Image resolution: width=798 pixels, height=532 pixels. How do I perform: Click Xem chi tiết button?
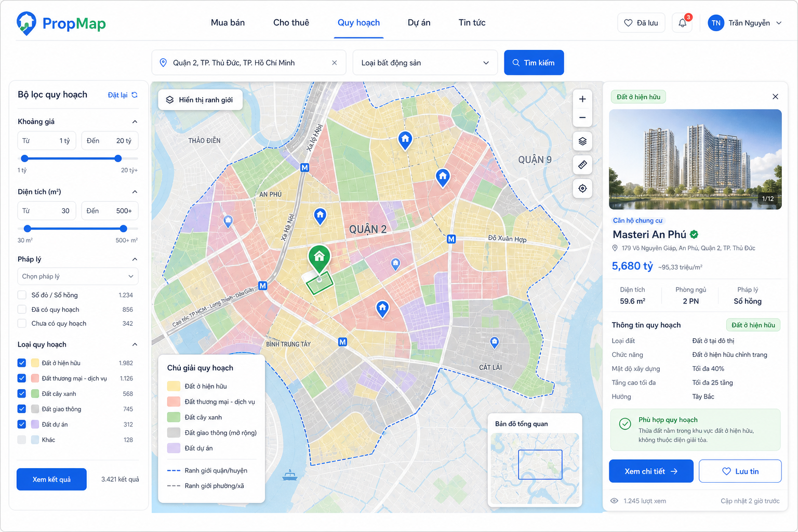[651, 471]
